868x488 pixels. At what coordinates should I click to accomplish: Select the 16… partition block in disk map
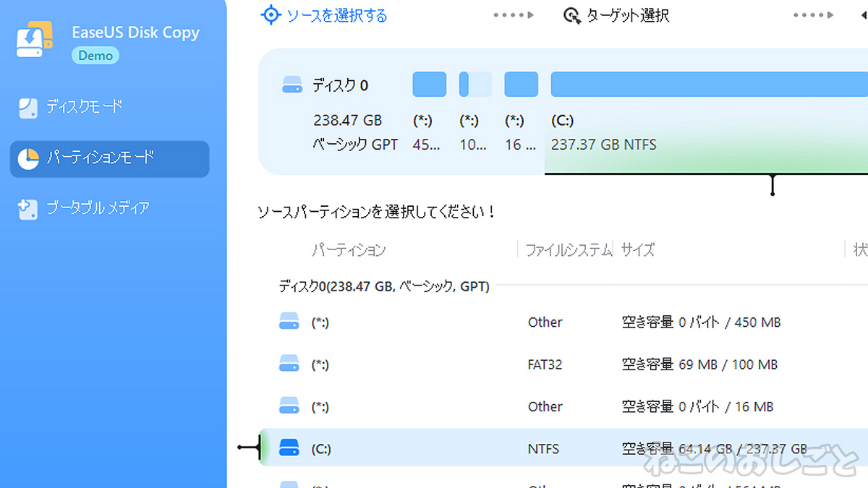[522, 85]
